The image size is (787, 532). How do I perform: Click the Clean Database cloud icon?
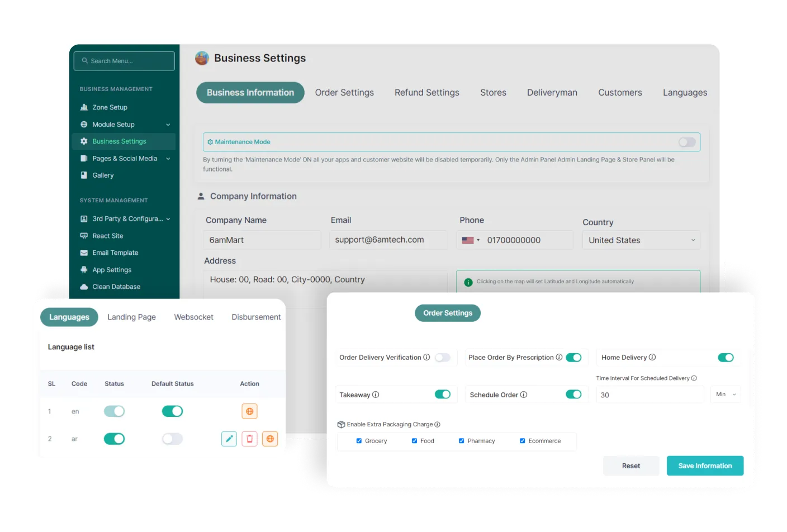click(84, 287)
